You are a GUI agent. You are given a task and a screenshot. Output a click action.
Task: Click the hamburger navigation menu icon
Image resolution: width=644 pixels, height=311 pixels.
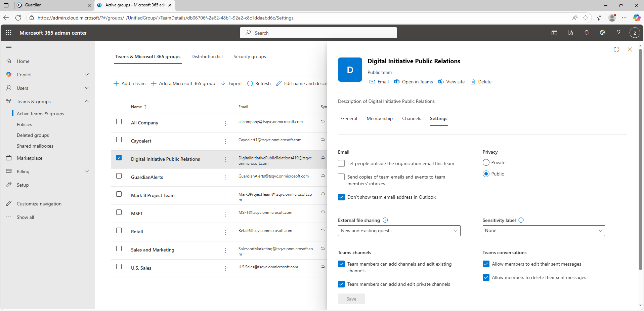coord(9,48)
